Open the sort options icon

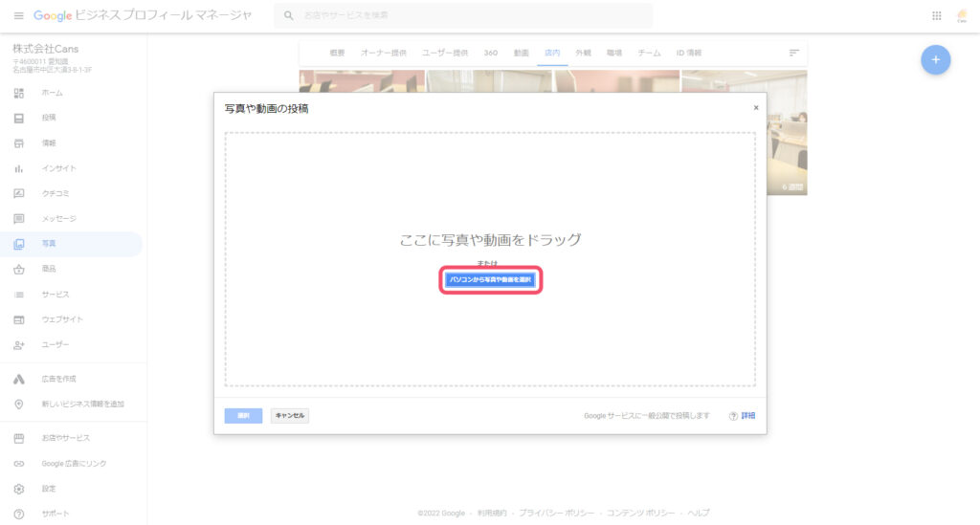793,53
